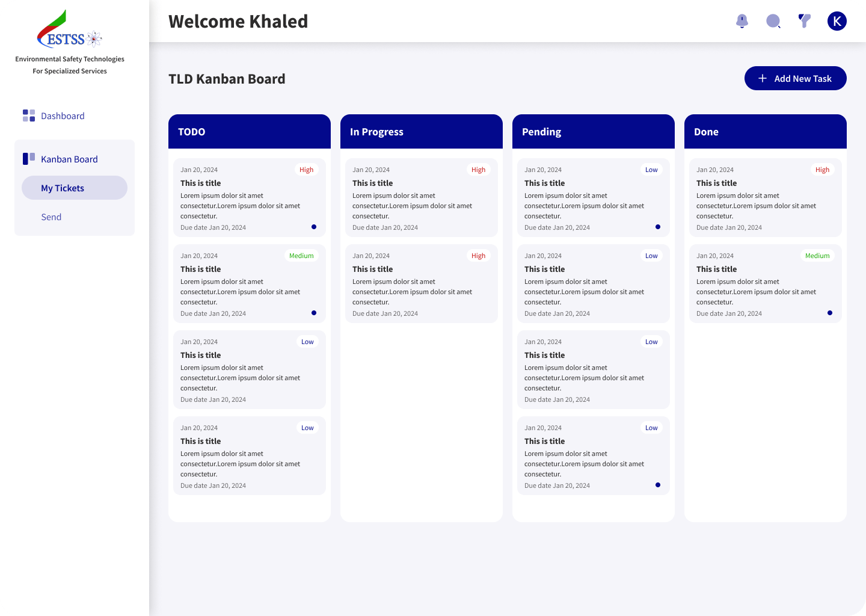Go to Dashboard page
The width and height of the screenshot is (866, 616).
click(x=63, y=115)
